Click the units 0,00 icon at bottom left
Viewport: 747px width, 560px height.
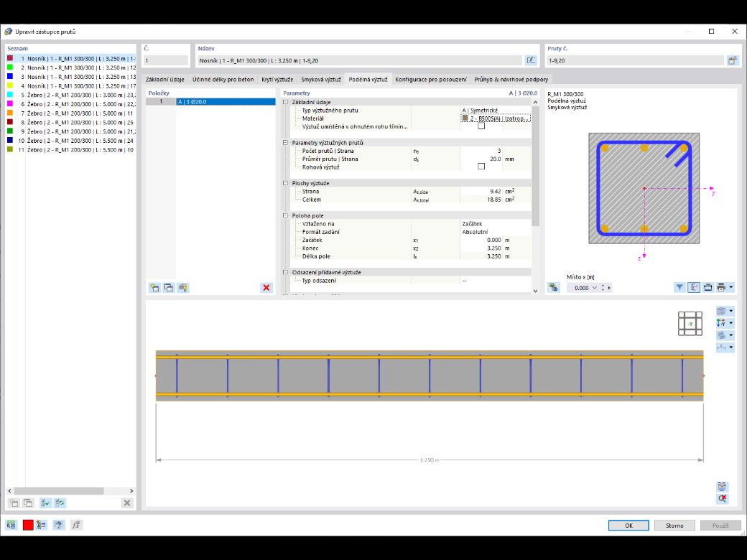tap(11, 525)
